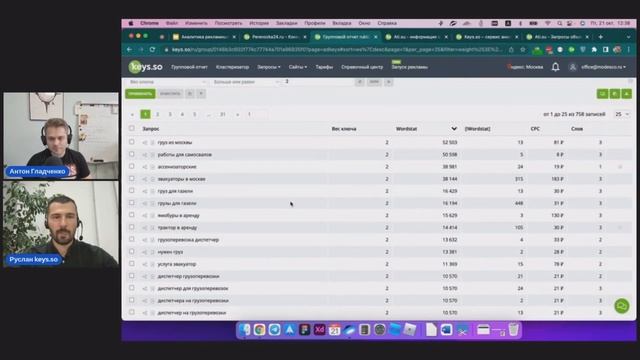This screenshot has height=360, width=640.
Task: Check the box for 'эвакуаторы в москве'
Action: (131, 178)
